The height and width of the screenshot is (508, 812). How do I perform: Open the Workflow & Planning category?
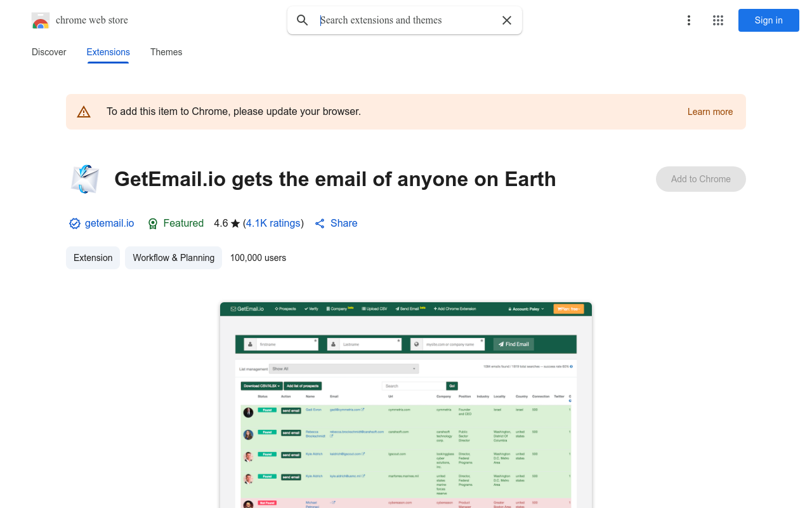(174, 258)
